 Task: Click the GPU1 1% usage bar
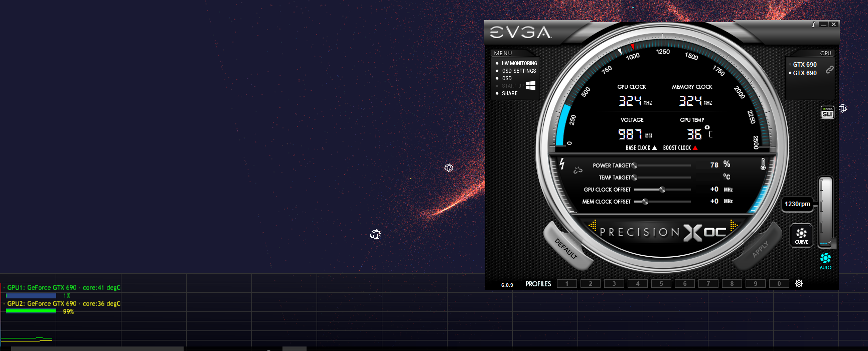coord(31,296)
